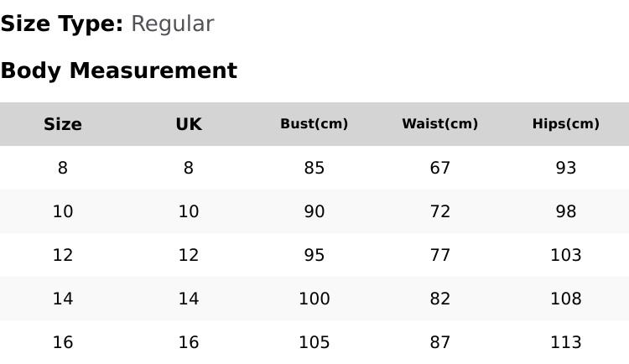Select the Bust(cm) column header

point(314,124)
